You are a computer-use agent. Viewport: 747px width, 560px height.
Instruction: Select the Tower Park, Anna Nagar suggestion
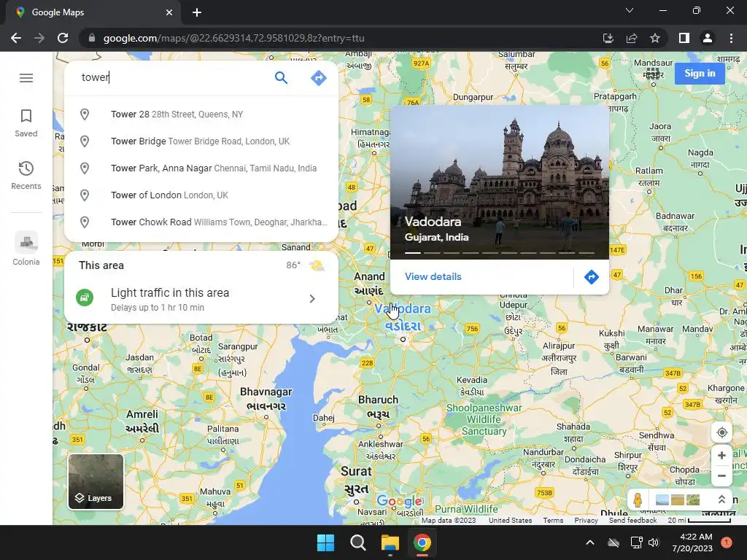(x=201, y=168)
